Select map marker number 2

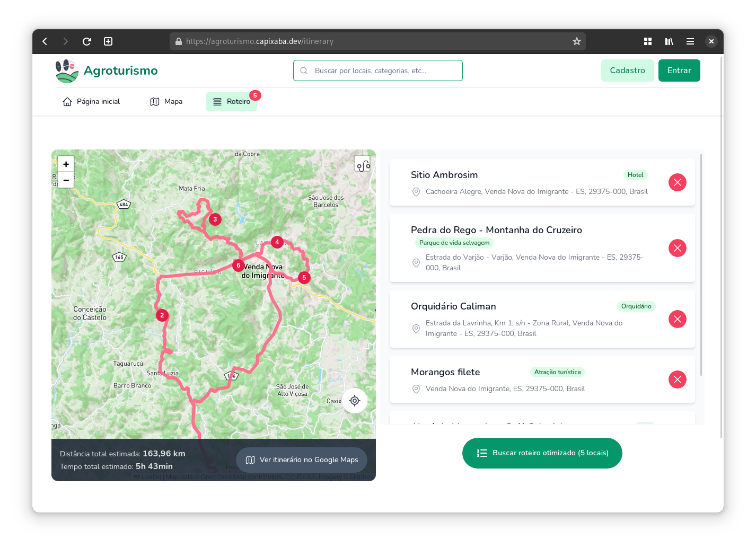162,315
